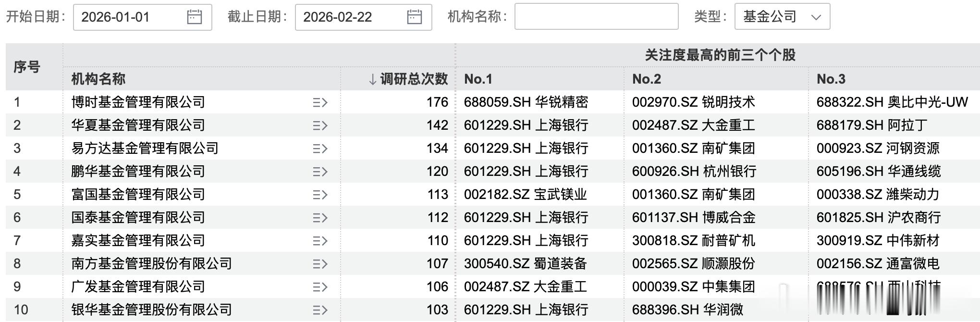Select stock 688059.SH 华锐精密

(x=526, y=102)
